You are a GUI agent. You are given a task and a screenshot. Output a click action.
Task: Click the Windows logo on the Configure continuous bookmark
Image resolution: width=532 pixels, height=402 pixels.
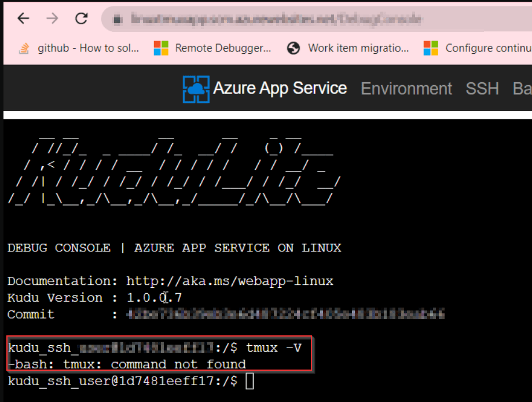[x=431, y=48]
